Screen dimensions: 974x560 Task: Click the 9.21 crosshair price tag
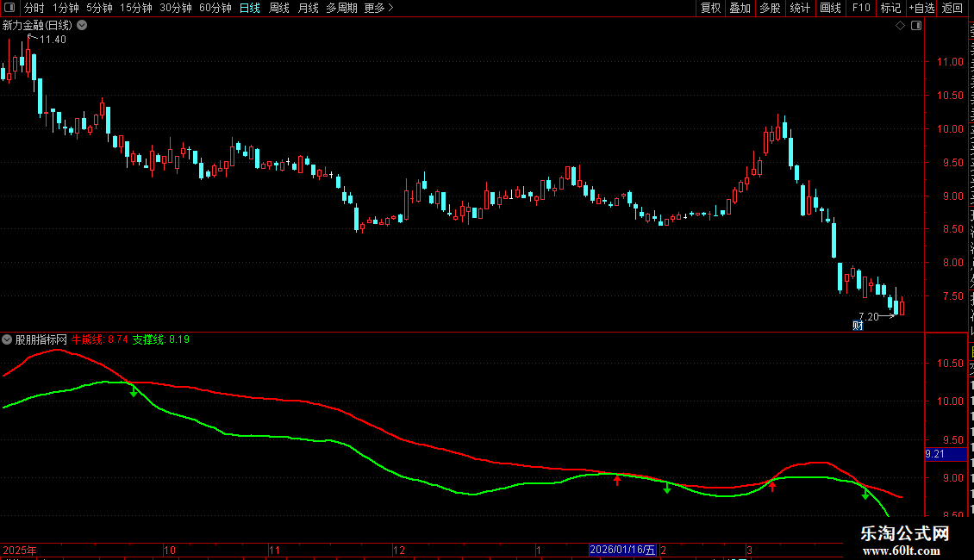coord(946,454)
